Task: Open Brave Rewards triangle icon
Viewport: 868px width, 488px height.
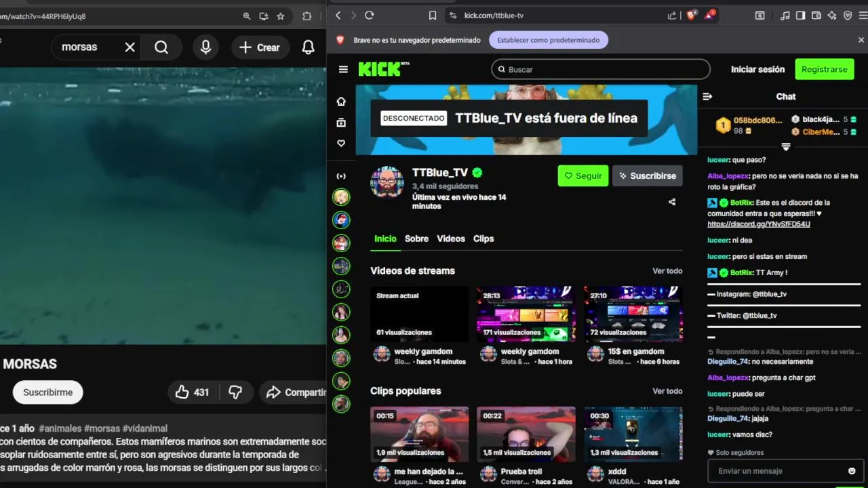Action: point(709,15)
